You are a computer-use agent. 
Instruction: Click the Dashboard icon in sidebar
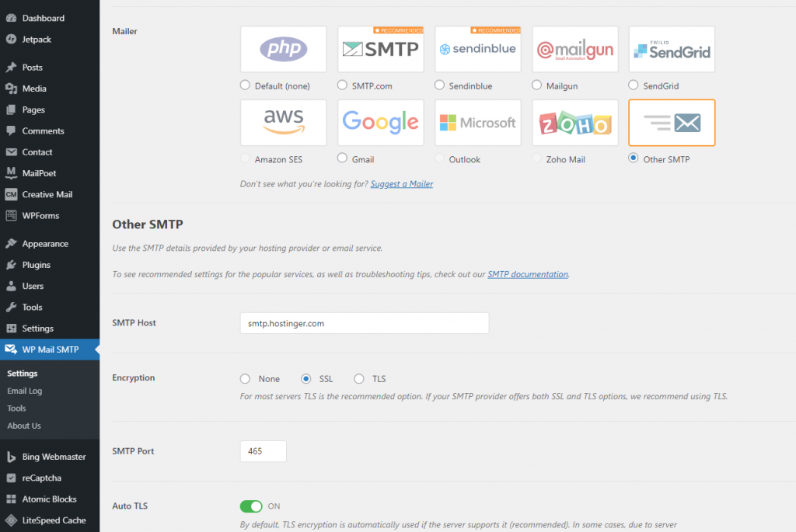11,18
